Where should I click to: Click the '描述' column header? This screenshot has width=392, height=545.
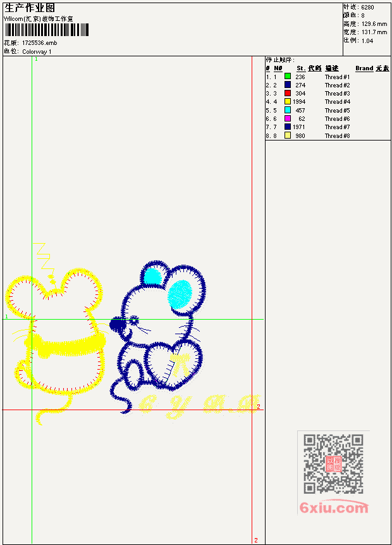tap(331, 68)
